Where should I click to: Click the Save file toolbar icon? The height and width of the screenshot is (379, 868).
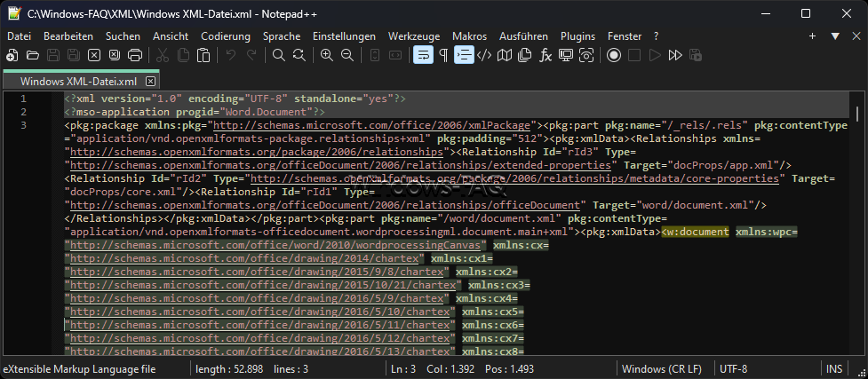tap(53, 55)
